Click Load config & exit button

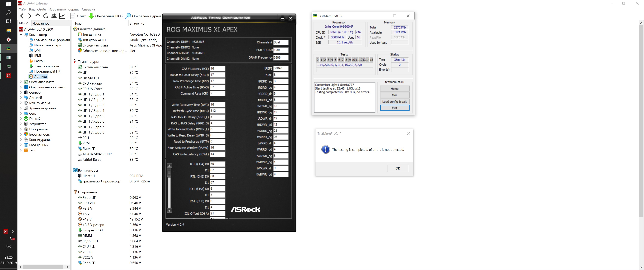click(394, 101)
